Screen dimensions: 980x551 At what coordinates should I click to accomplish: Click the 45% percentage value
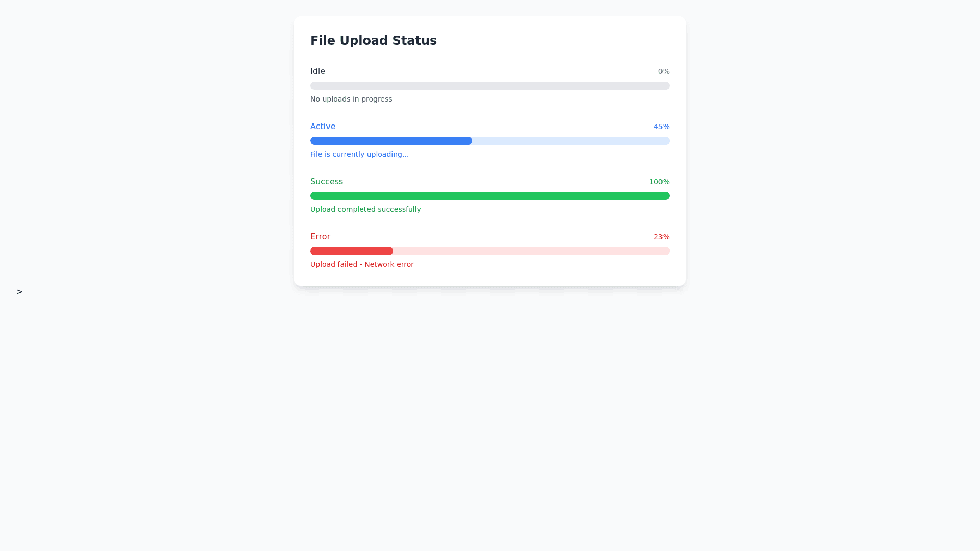(x=661, y=127)
